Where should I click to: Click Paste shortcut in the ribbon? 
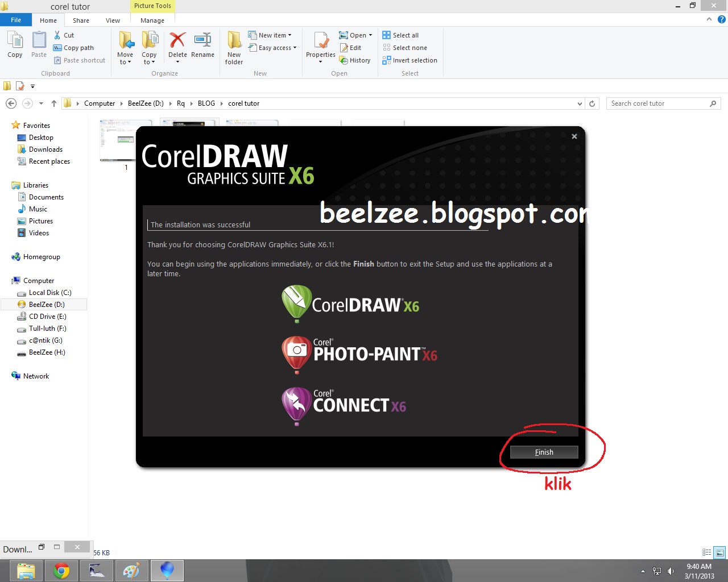(x=79, y=60)
